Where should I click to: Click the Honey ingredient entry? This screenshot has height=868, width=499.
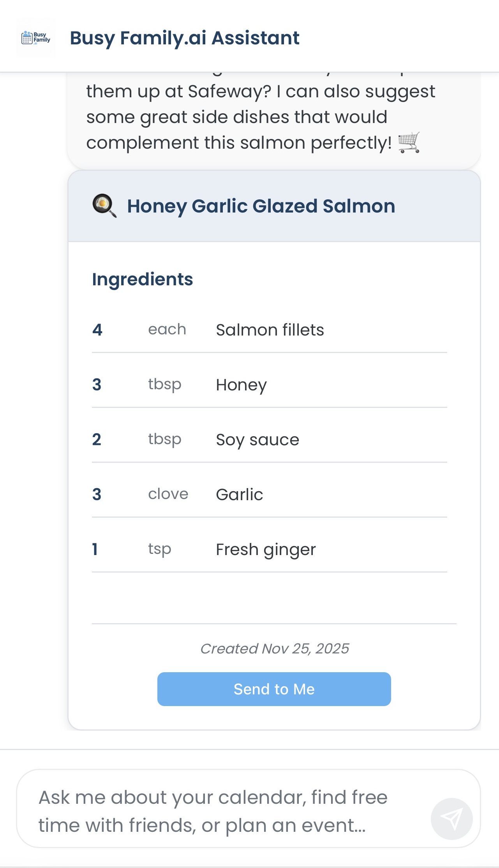(x=242, y=385)
